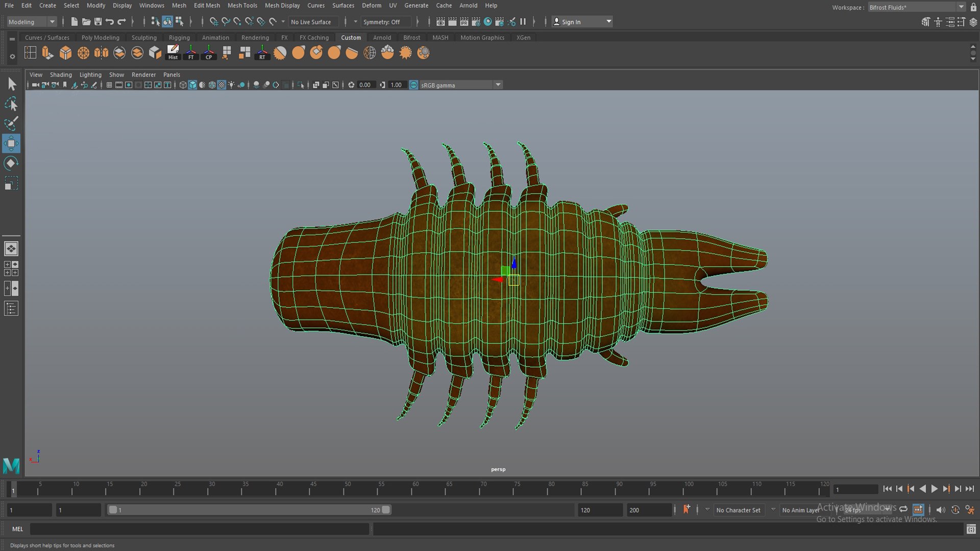Choose the Scale tool in the toolbox
Screen dimensions: 980x551
tap(11, 183)
